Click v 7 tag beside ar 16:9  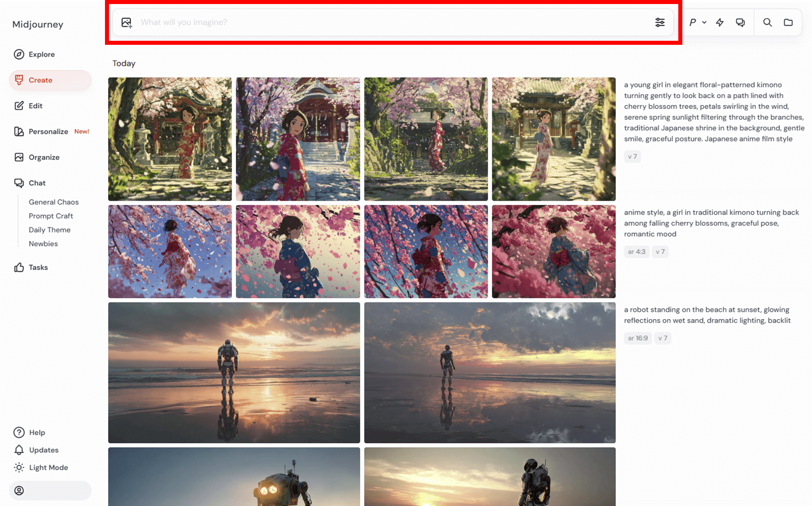click(663, 338)
